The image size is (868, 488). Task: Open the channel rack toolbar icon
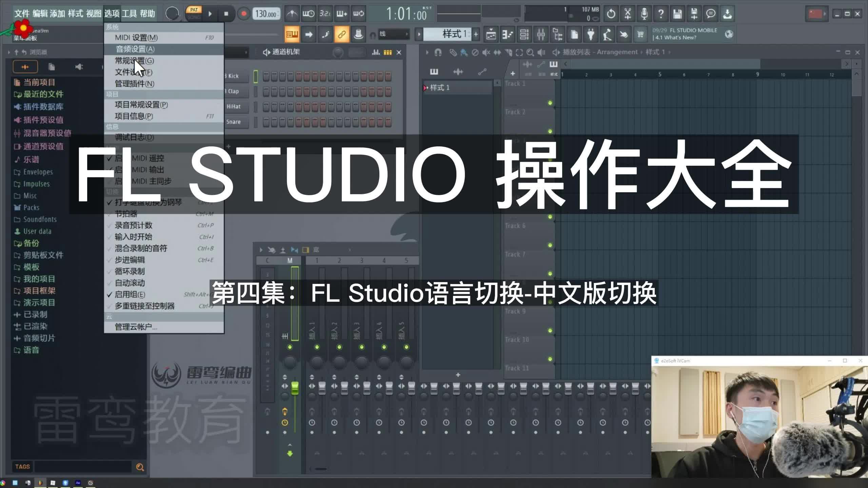524,34
